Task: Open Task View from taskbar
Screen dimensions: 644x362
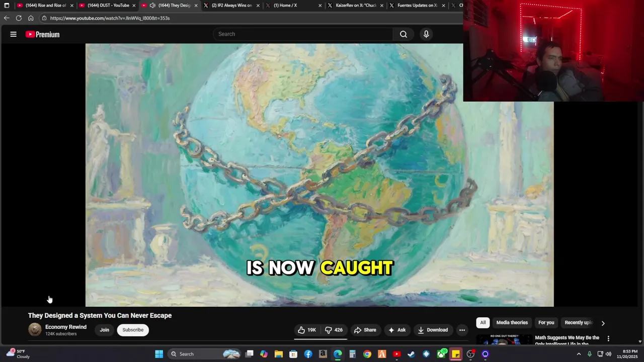Action: (x=249, y=354)
